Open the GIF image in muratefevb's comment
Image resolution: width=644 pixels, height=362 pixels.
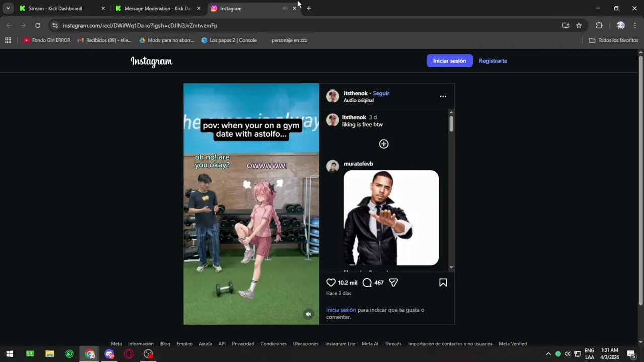point(391,218)
